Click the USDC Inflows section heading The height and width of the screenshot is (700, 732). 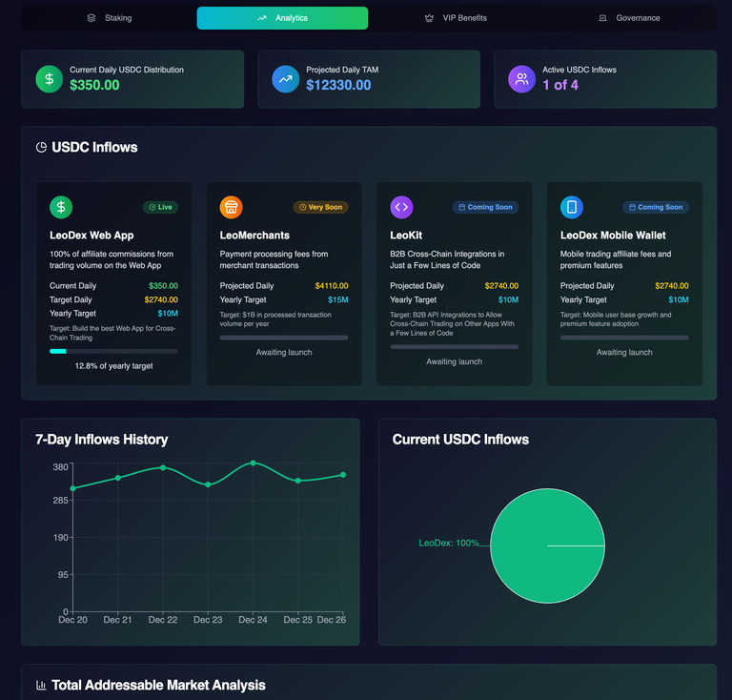pos(94,148)
